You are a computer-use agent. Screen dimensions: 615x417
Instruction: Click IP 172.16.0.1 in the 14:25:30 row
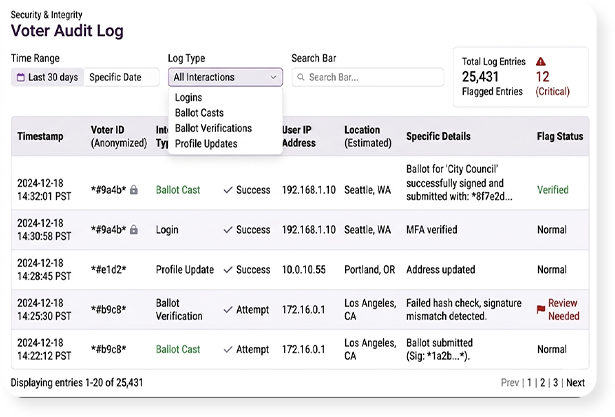pos(304,310)
